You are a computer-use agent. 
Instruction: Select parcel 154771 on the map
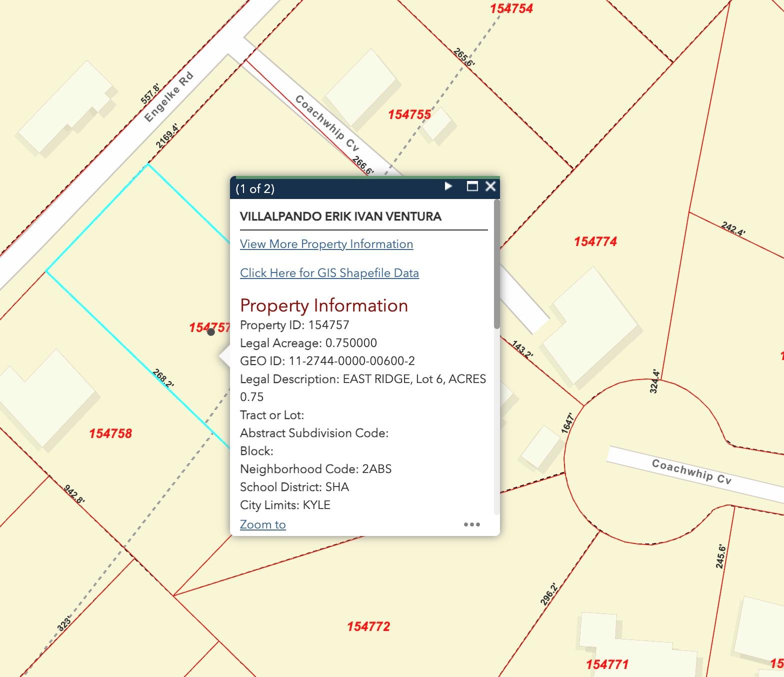[x=607, y=664]
